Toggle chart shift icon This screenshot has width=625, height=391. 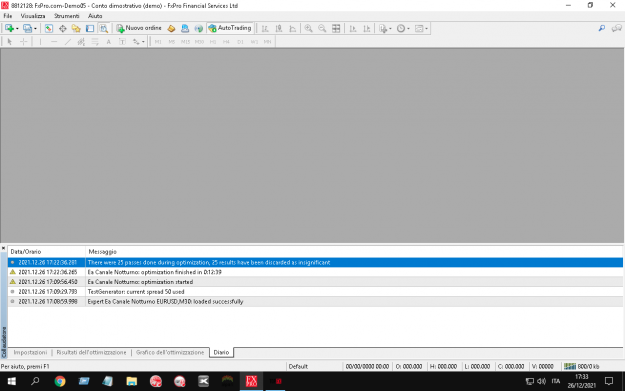[x=367, y=28]
